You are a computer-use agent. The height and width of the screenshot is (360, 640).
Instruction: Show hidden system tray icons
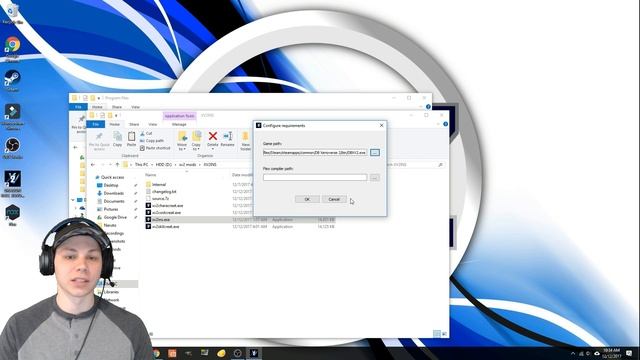[x=573, y=353]
